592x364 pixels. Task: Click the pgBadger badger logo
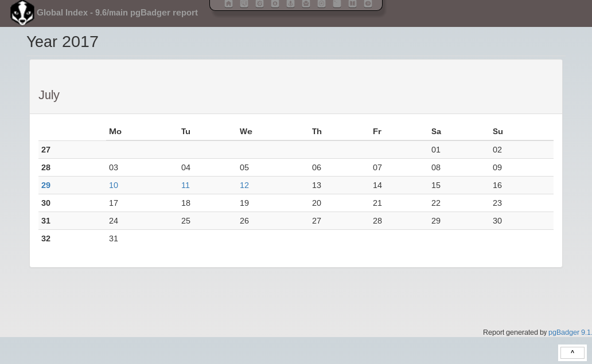click(x=22, y=13)
